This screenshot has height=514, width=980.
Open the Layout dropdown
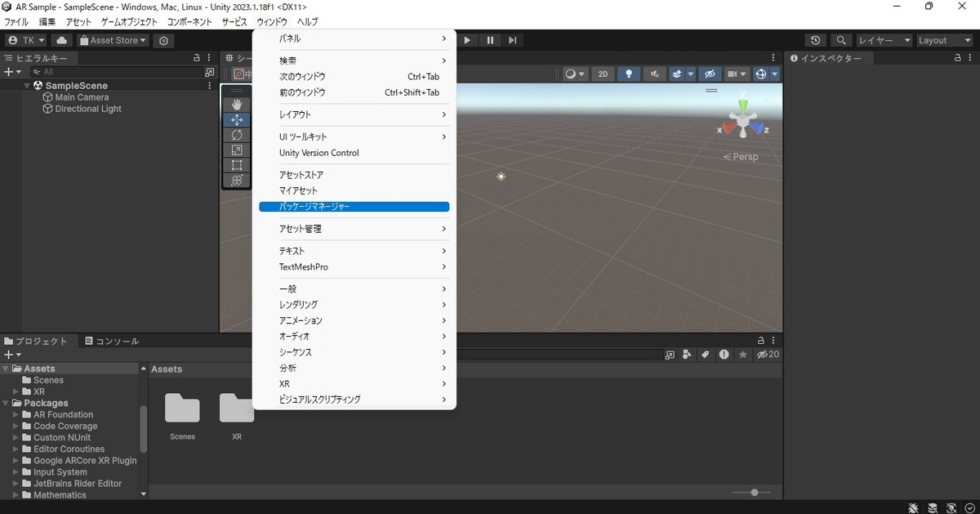(944, 40)
